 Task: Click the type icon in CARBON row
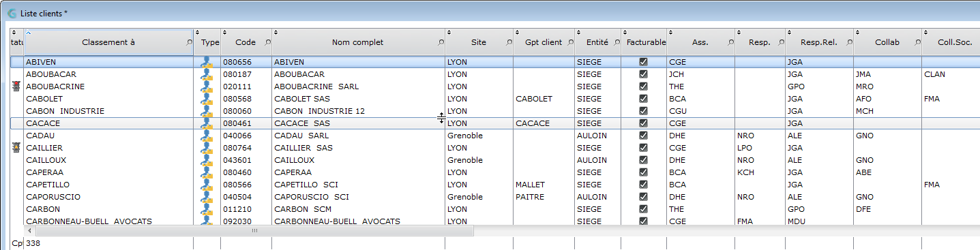pyautogui.click(x=207, y=209)
